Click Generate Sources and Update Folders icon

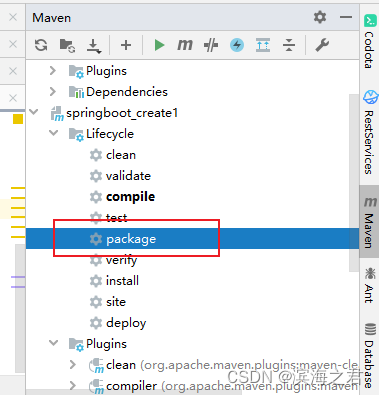coord(67,45)
